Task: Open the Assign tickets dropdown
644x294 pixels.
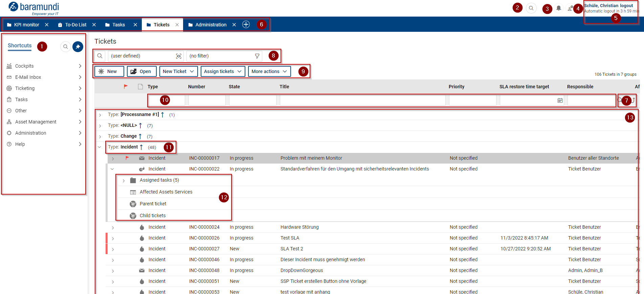Action: pos(223,71)
